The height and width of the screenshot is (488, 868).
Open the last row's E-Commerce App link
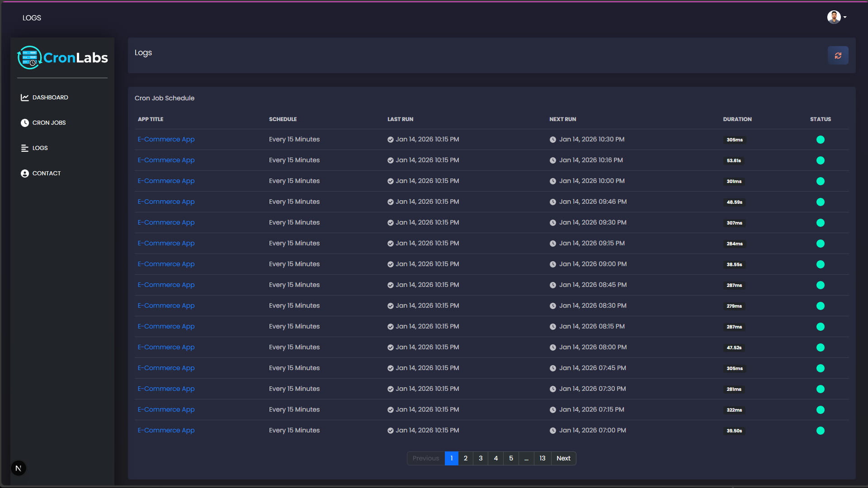pyautogui.click(x=166, y=430)
